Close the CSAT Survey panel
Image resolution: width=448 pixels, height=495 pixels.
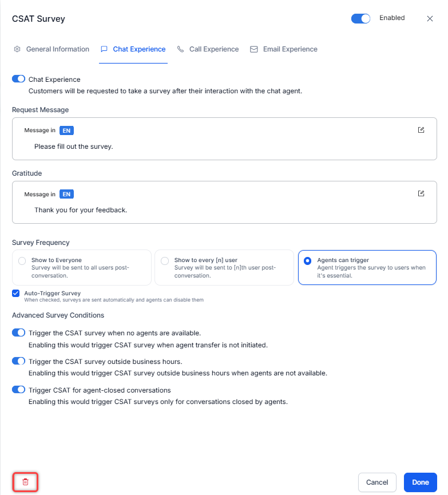[430, 19]
